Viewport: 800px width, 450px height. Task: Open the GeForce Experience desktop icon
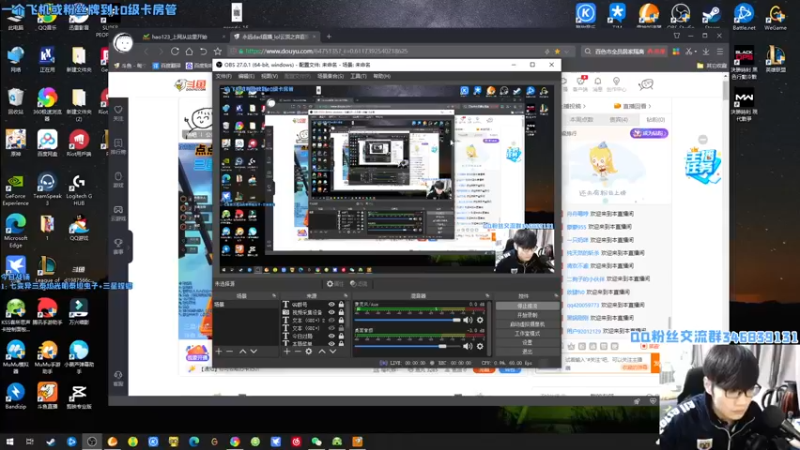pos(15,189)
